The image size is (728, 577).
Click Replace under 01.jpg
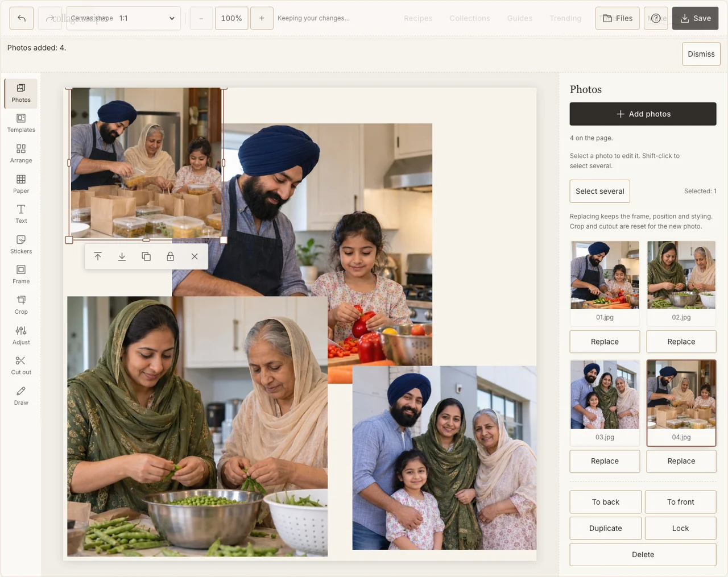click(605, 342)
